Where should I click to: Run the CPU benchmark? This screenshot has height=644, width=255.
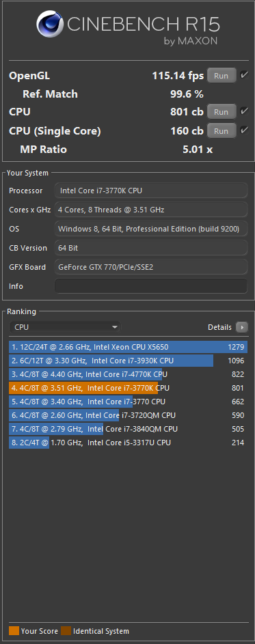coord(222,112)
